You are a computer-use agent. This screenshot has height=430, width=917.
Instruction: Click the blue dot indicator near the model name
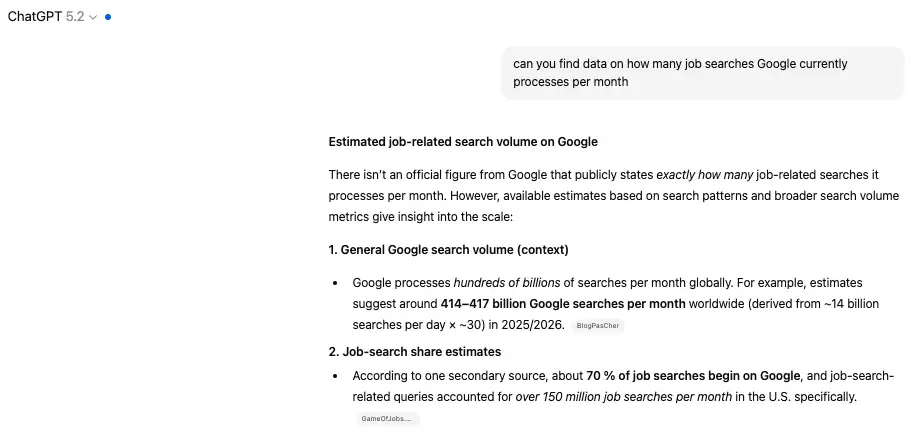108,17
